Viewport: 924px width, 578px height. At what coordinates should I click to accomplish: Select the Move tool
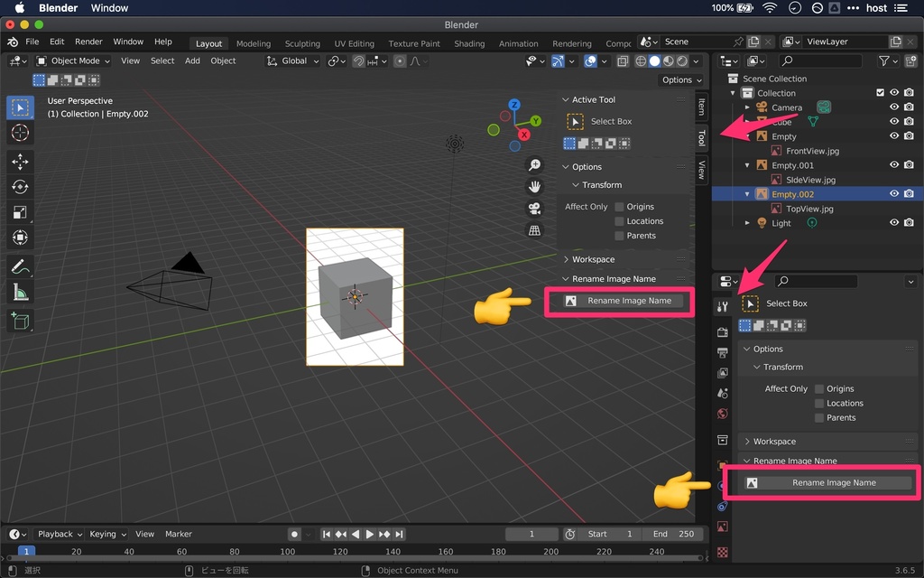point(20,159)
